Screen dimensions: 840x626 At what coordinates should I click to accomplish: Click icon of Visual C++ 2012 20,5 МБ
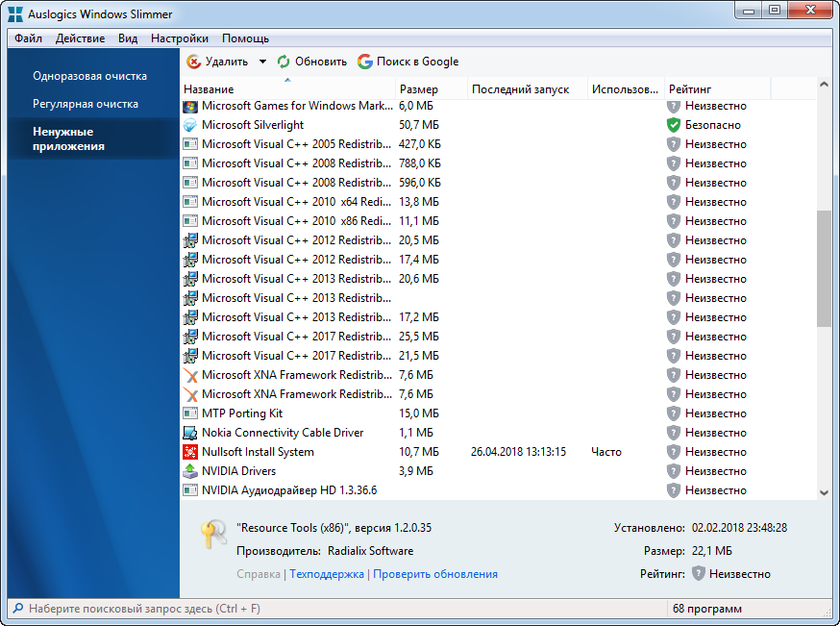(x=190, y=240)
